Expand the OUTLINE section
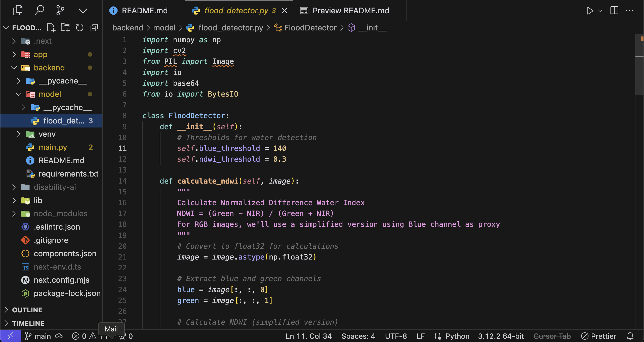This screenshot has height=342, width=644. pyautogui.click(x=27, y=310)
